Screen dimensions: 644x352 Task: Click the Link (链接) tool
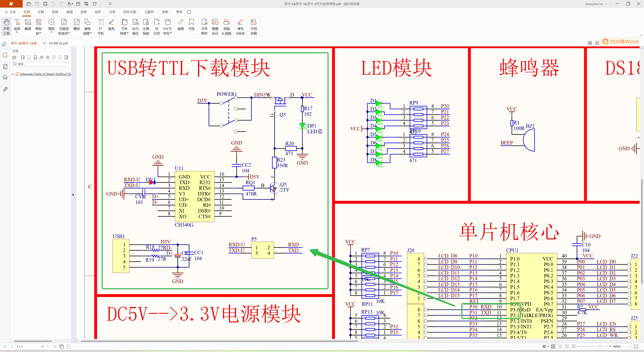[x=180, y=25]
